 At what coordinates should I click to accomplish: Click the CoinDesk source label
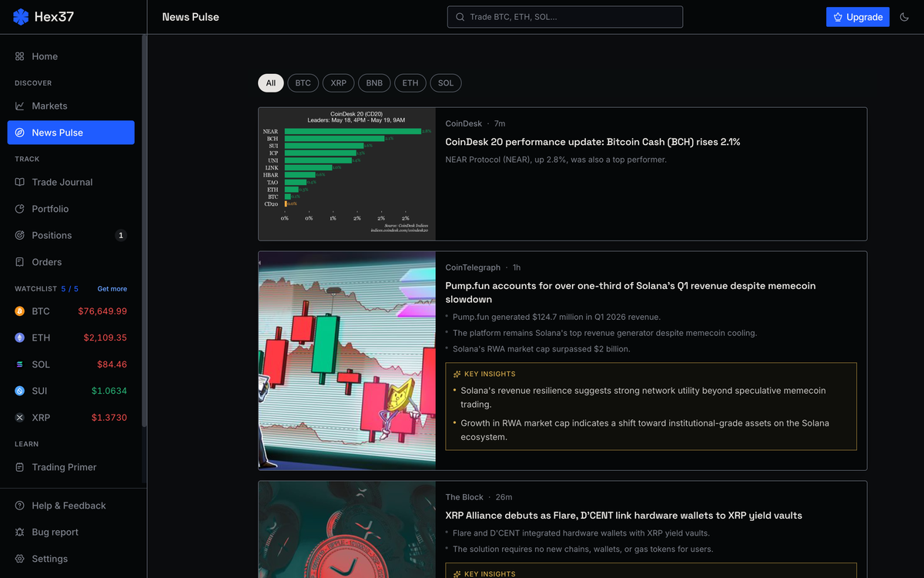tap(464, 123)
